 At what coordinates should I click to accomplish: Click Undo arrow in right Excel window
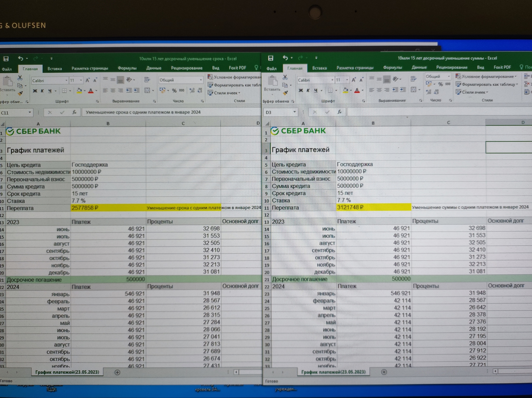tap(285, 58)
